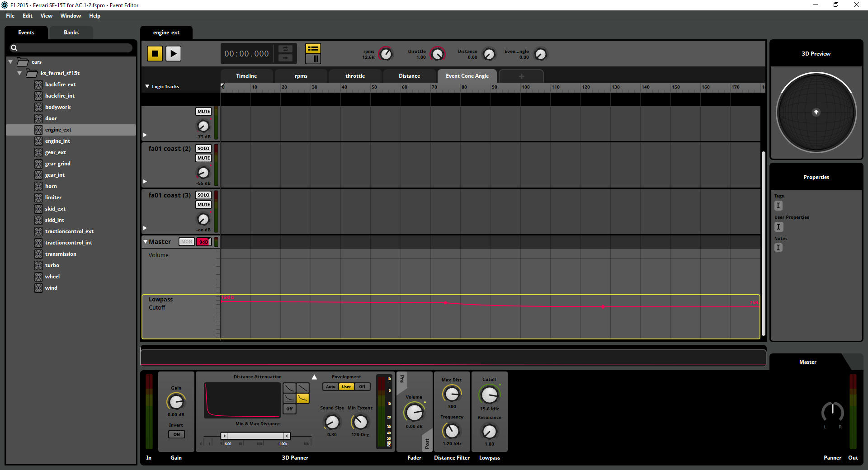
Task: Mute the fa01 coast (2) track
Action: 203,158
